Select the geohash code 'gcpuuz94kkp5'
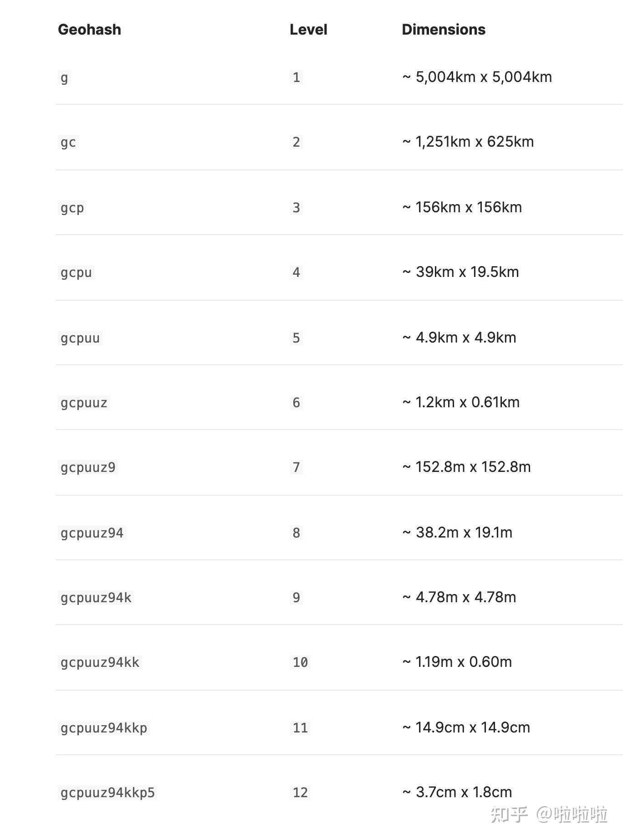 [108, 793]
